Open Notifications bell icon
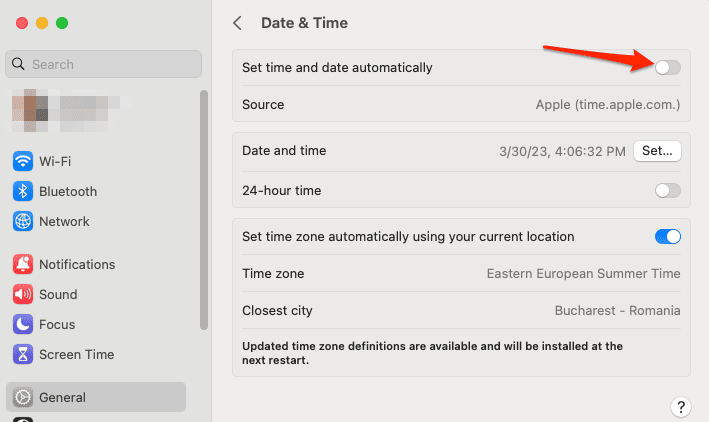Screen dimensions: 709x422 click(x=23, y=264)
